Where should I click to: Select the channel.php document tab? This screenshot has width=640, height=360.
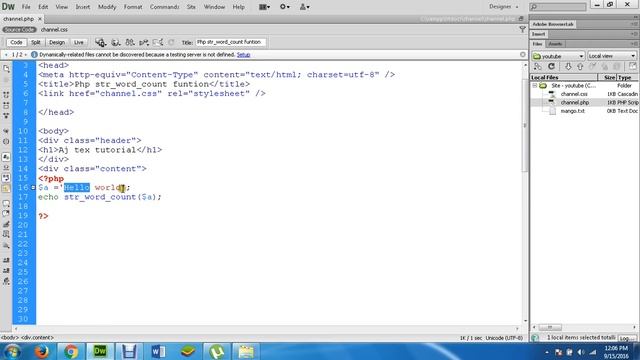point(18,19)
